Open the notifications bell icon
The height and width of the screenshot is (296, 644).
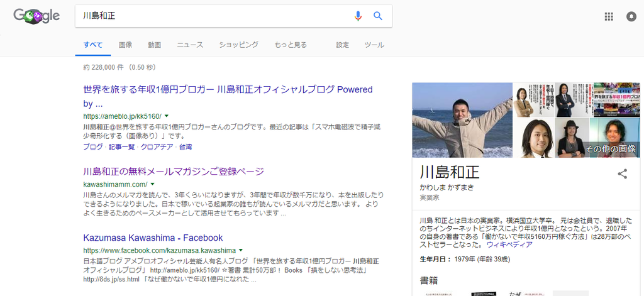coord(631,16)
